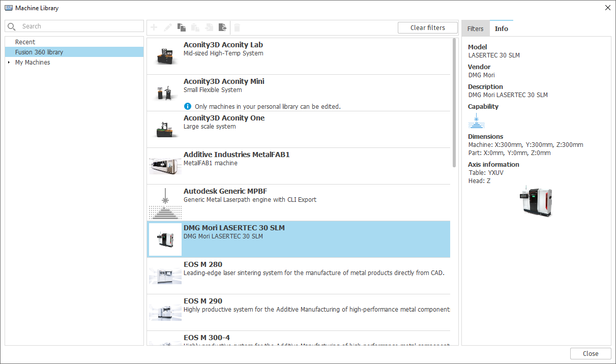Click the export machine icon
The height and width of the screenshot is (364, 616).
(x=223, y=27)
